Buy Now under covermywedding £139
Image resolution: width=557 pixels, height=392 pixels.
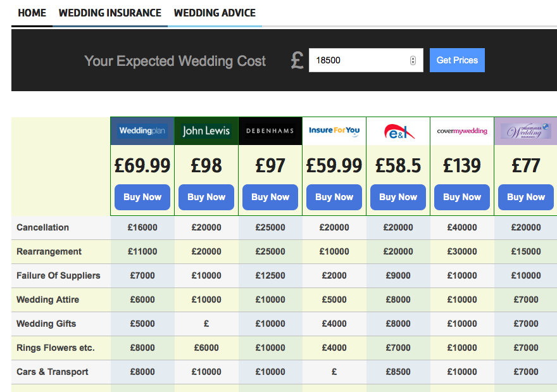point(462,197)
